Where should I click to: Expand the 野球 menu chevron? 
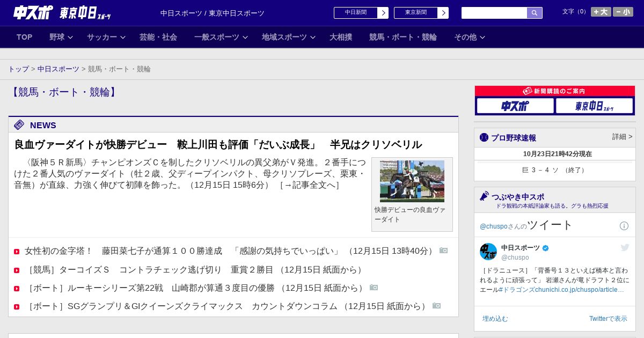70,38
